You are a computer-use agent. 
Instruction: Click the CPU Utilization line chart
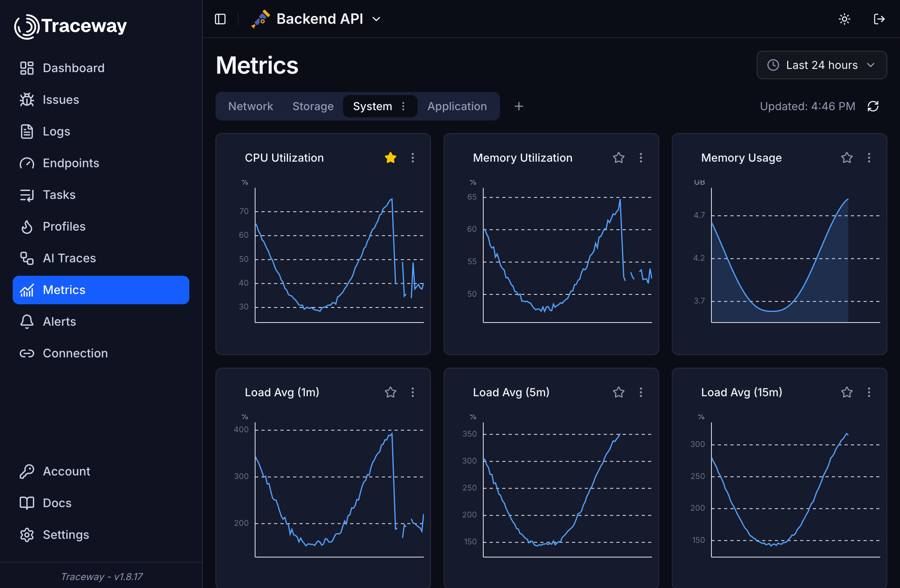pyautogui.click(x=339, y=255)
